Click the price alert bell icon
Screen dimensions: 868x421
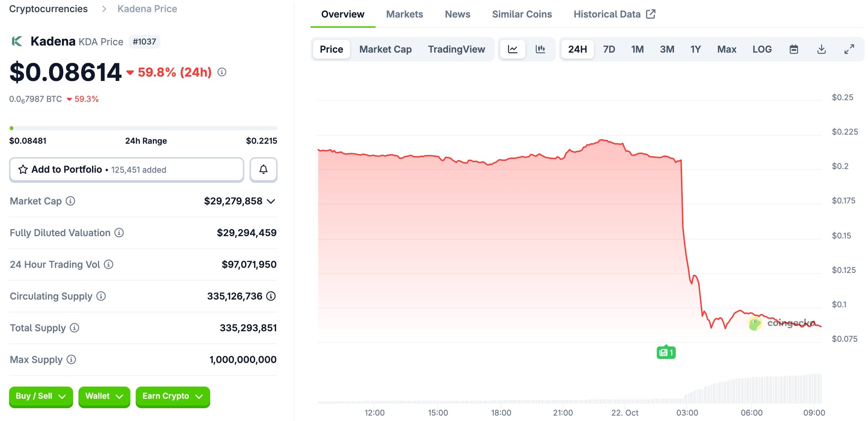263,170
